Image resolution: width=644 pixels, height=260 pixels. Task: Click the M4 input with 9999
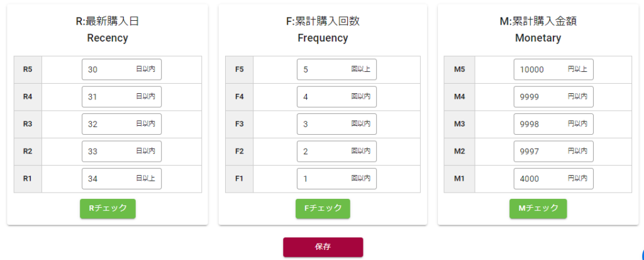542,97
